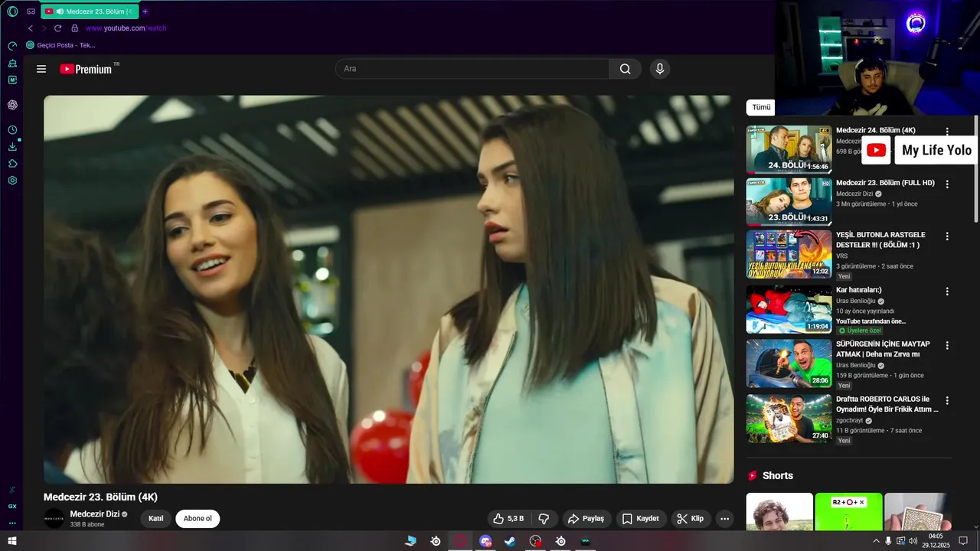
Task: Click the padlock site info icon
Action: point(74,28)
